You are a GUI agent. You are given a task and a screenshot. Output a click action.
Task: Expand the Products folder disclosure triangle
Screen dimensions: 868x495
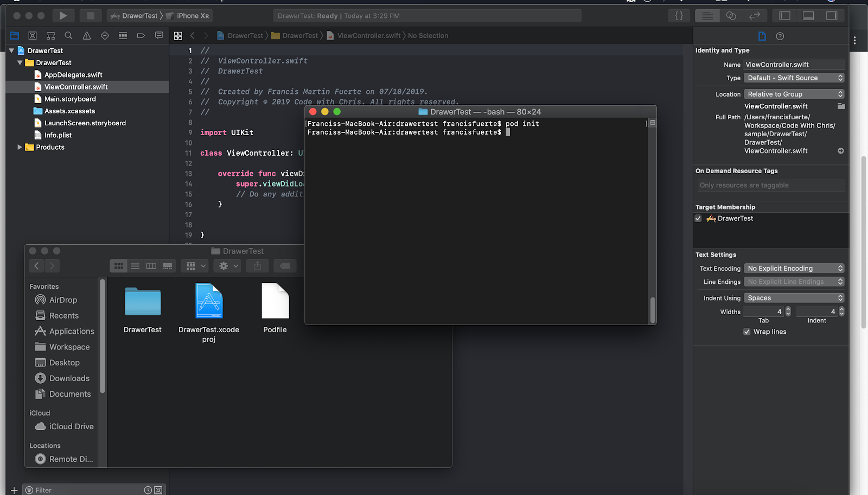point(20,147)
